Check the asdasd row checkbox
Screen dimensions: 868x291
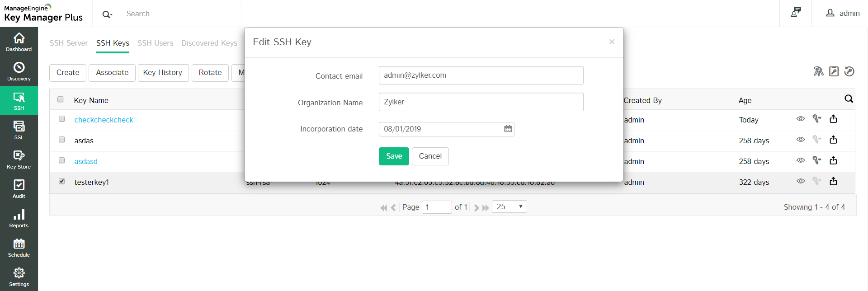(x=62, y=160)
